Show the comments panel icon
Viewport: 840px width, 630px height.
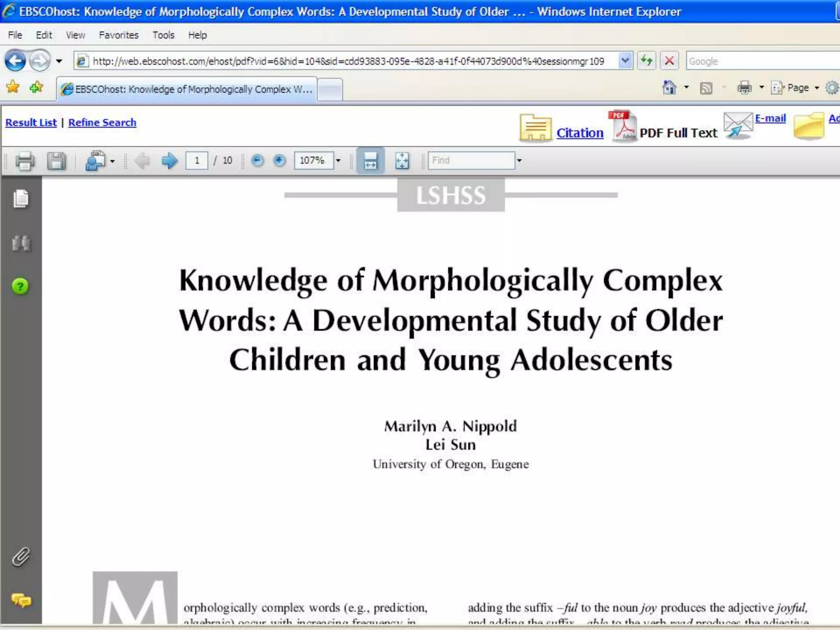pyautogui.click(x=21, y=601)
